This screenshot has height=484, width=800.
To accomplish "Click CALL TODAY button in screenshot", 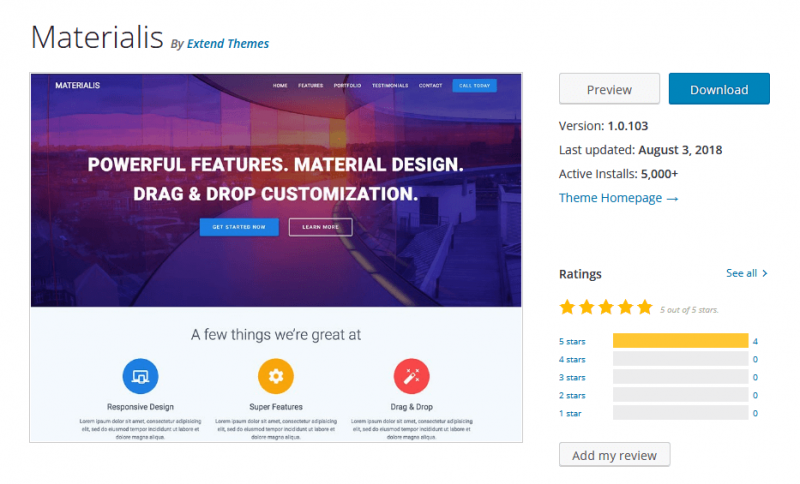I will (474, 86).
